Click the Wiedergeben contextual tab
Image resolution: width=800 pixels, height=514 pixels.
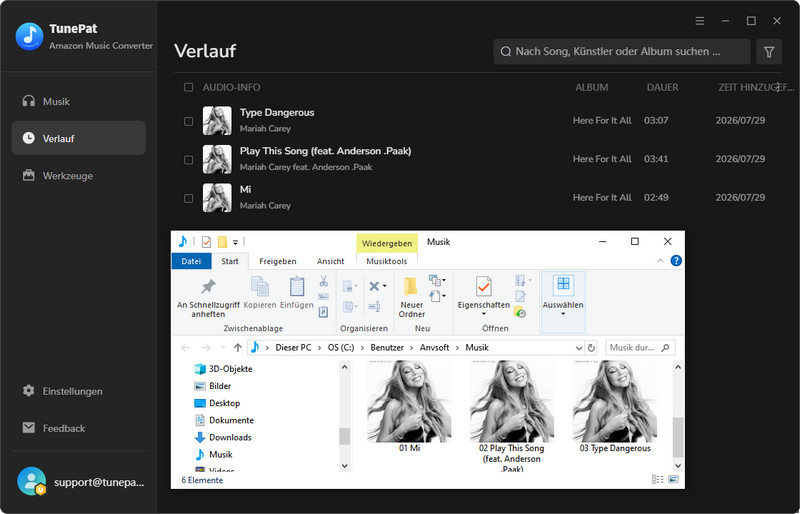coord(387,243)
